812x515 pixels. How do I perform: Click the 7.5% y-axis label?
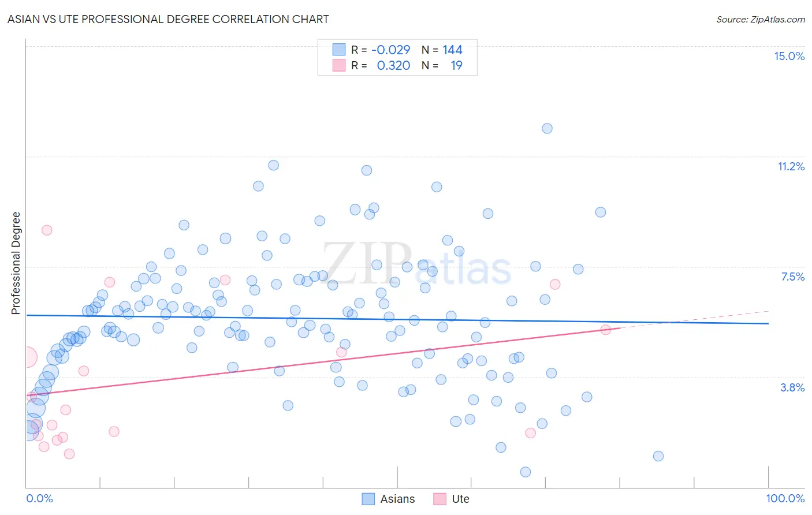coord(792,277)
